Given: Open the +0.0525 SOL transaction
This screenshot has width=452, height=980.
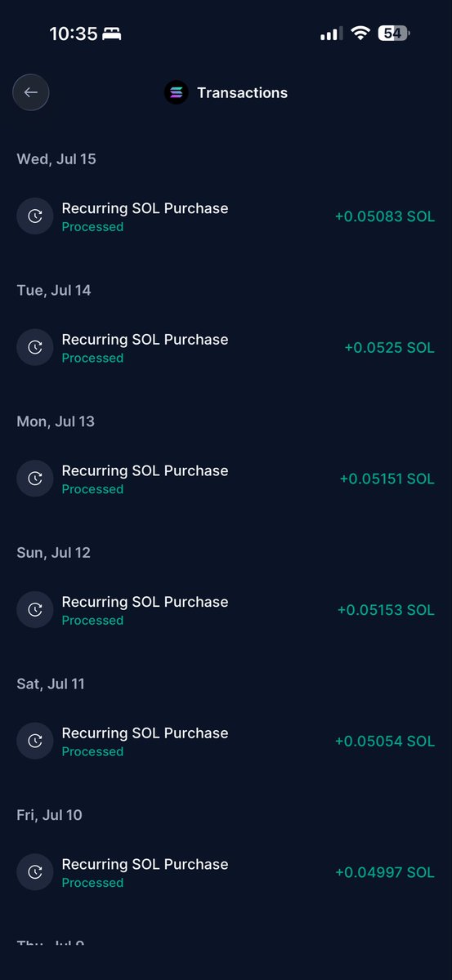Looking at the screenshot, I should (226, 348).
